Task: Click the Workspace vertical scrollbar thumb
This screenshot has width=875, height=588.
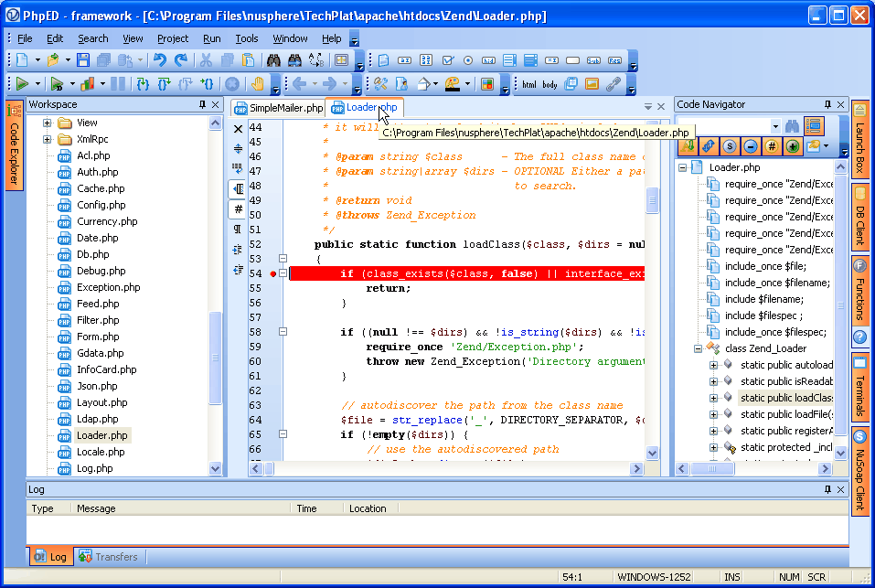Action: tap(216, 357)
